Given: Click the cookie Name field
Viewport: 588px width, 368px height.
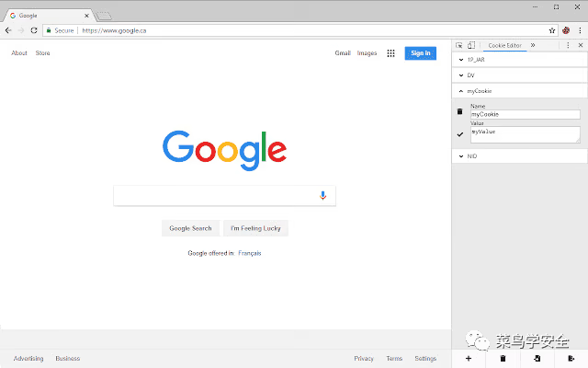Looking at the screenshot, I should (526, 114).
